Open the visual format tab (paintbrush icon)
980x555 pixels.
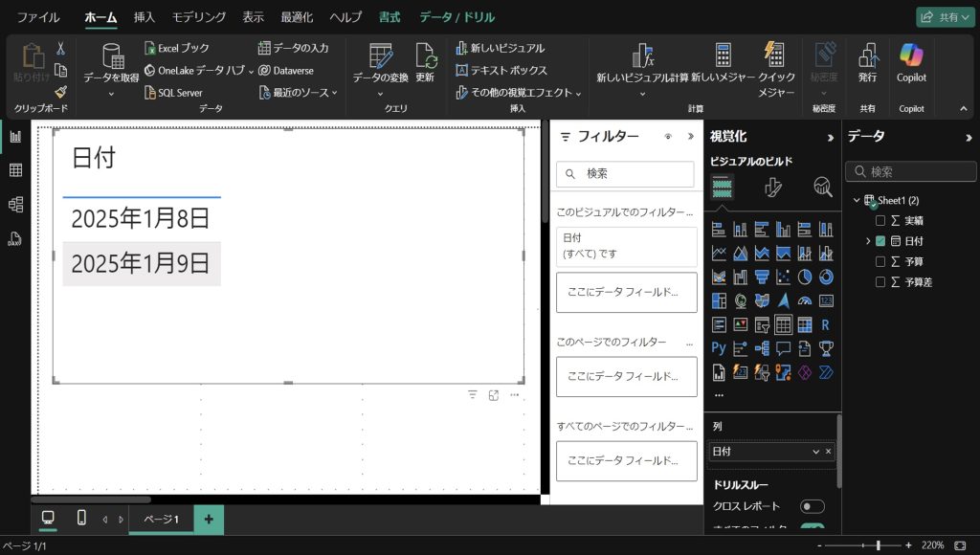pyautogui.click(x=773, y=188)
